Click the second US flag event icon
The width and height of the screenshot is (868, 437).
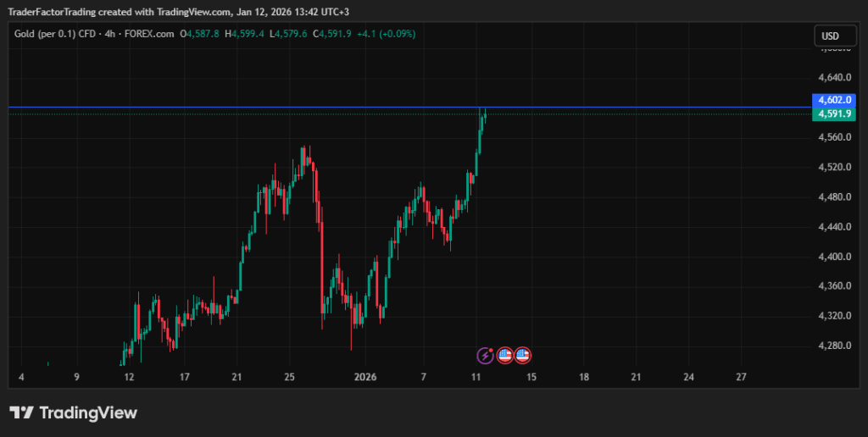click(x=522, y=356)
